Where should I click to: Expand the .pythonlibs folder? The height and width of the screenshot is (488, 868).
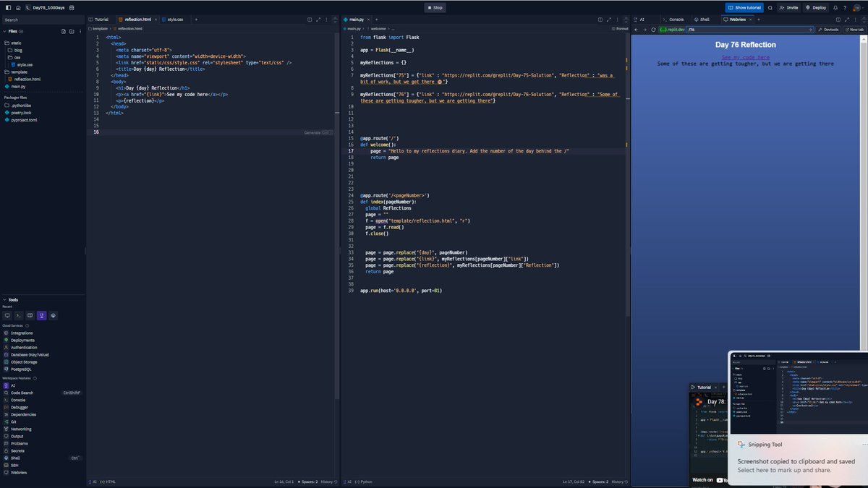tap(18, 105)
